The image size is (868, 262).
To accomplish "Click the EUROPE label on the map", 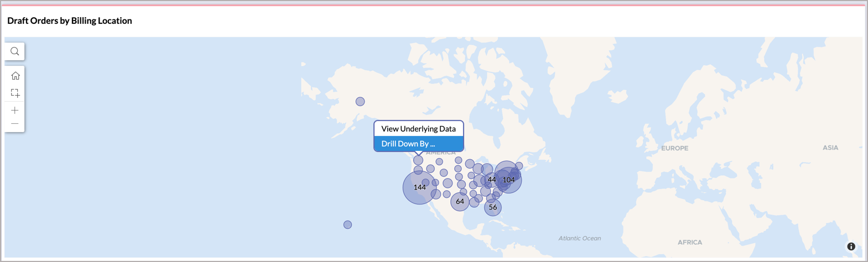I will (x=674, y=148).
